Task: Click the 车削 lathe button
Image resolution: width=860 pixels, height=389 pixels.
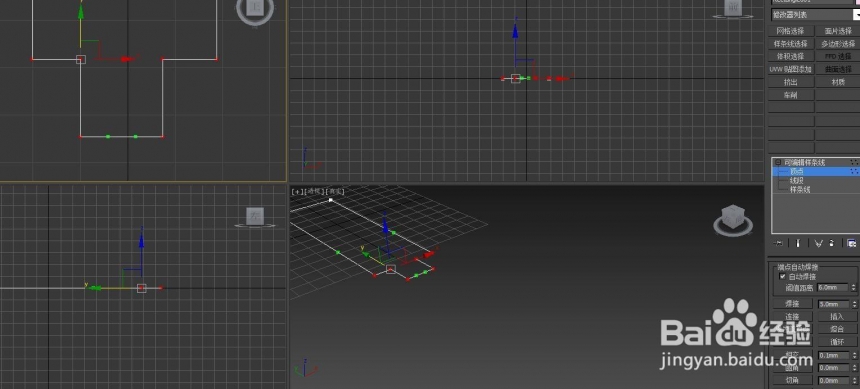Action: click(790, 95)
